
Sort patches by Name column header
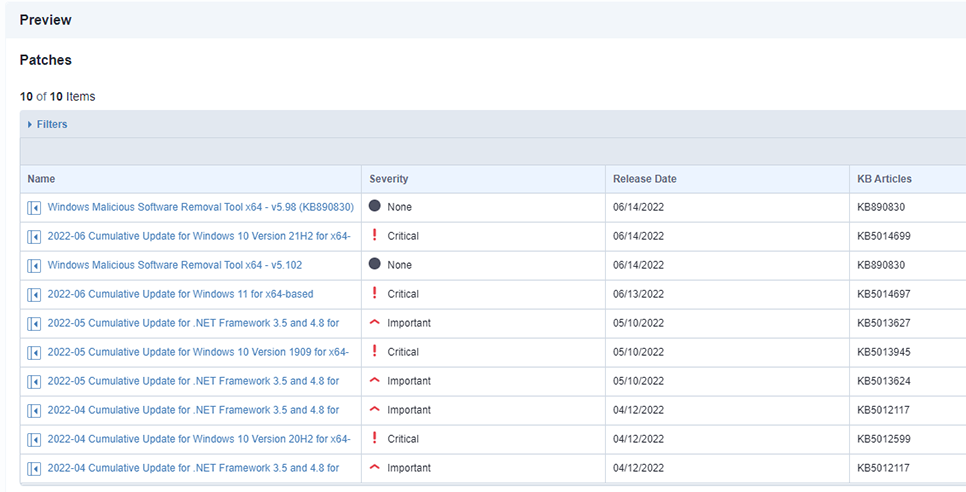[x=41, y=179]
